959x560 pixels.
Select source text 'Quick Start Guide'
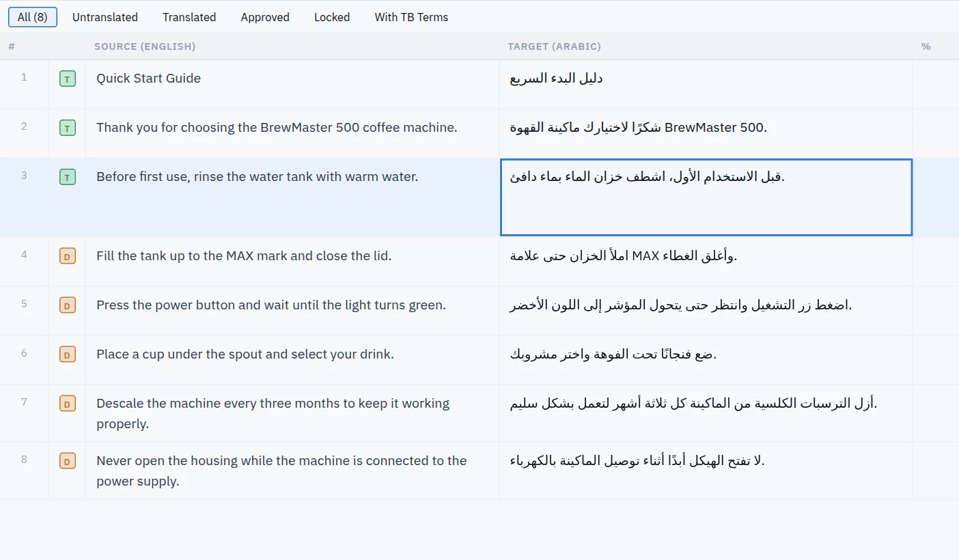(x=148, y=79)
